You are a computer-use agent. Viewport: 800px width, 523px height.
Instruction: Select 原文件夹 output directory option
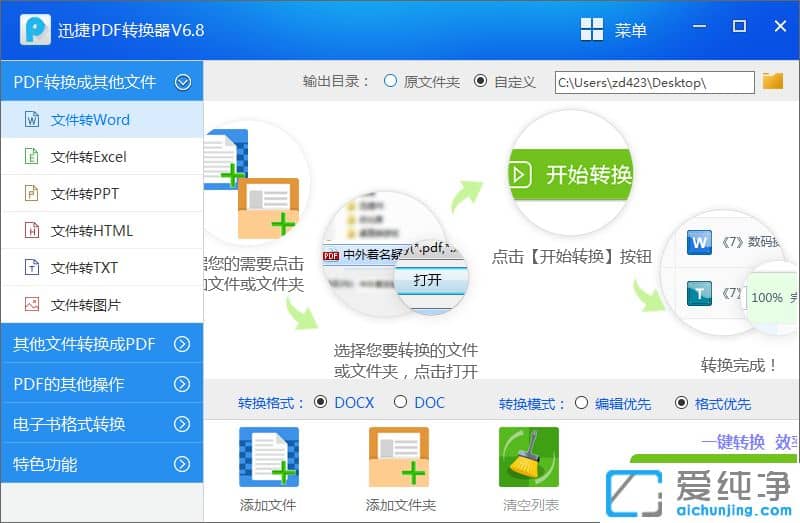pyautogui.click(x=390, y=81)
